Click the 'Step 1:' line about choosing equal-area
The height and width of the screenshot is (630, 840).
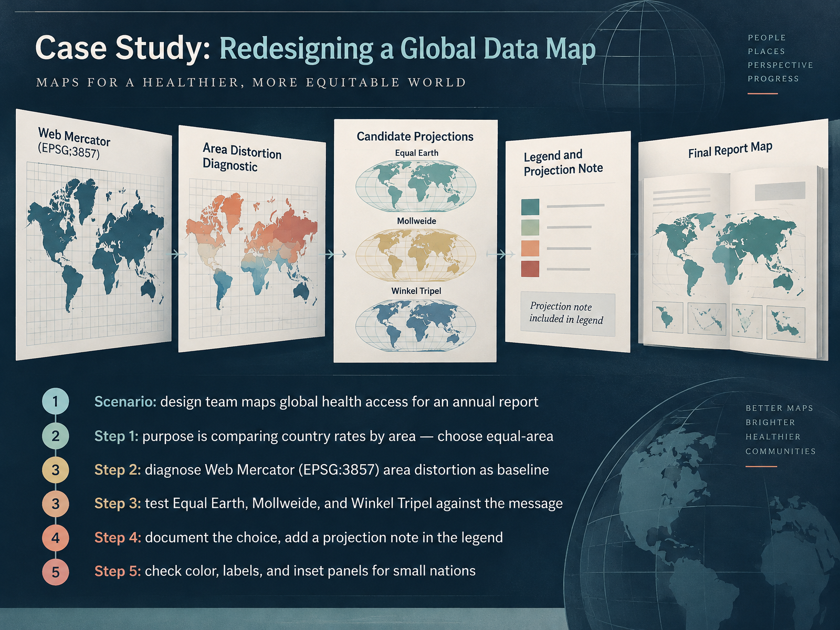324,436
